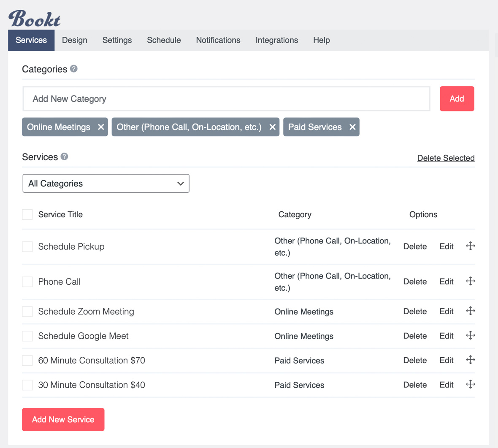Click the Add category button
The width and height of the screenshot is (498, 448).
coord(457,99)
